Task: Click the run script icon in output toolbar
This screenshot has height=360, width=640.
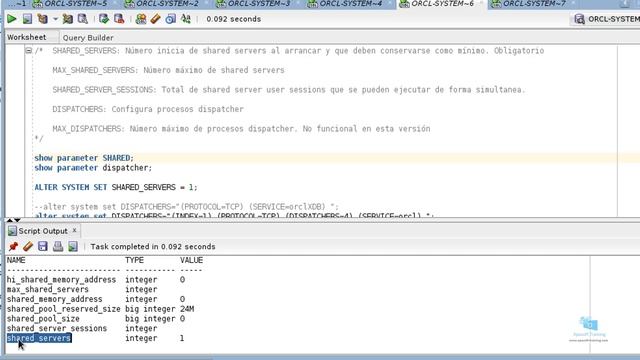Action: [73, 246]
